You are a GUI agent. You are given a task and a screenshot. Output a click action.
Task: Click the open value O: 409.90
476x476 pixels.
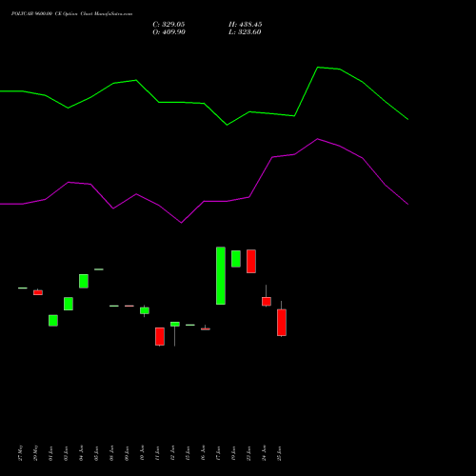point(169,32)
